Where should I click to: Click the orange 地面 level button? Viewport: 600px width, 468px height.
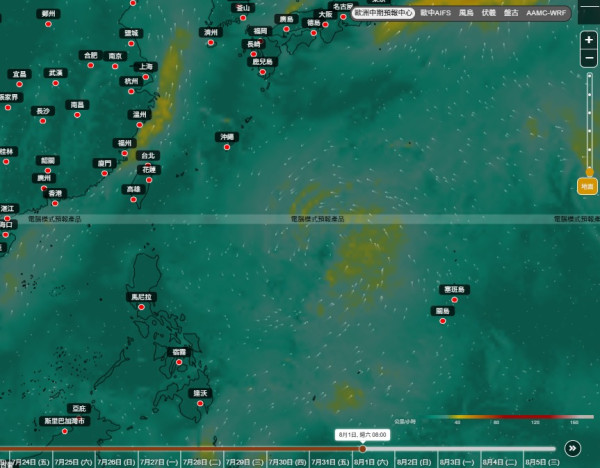coord(587,186)
